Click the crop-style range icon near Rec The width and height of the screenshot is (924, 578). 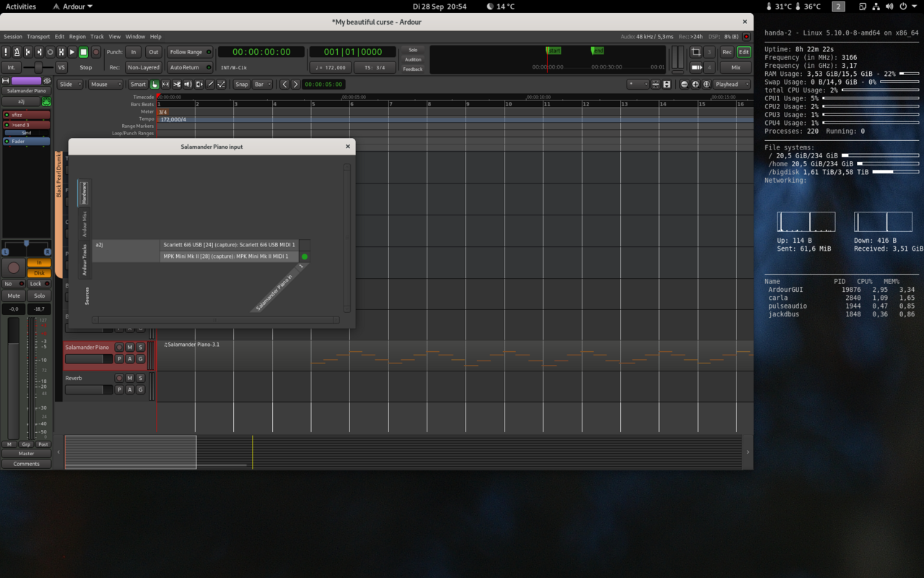click(696, 52)
